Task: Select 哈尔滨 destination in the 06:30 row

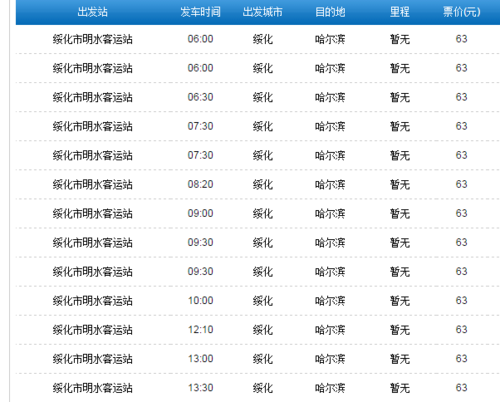Action: click(330, 97)
